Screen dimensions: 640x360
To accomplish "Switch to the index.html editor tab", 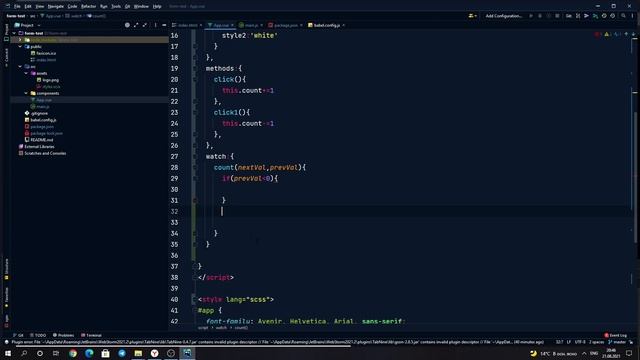I will [187, 25].
